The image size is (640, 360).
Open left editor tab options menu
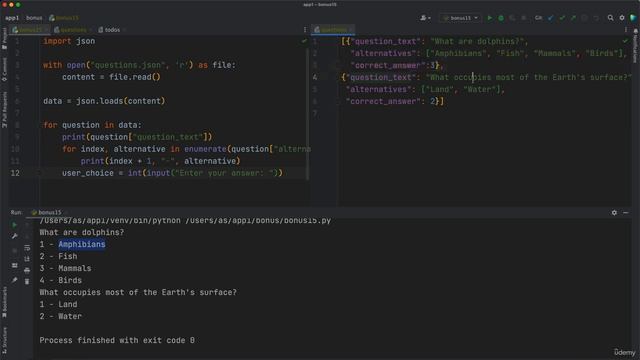pos(304,29)
